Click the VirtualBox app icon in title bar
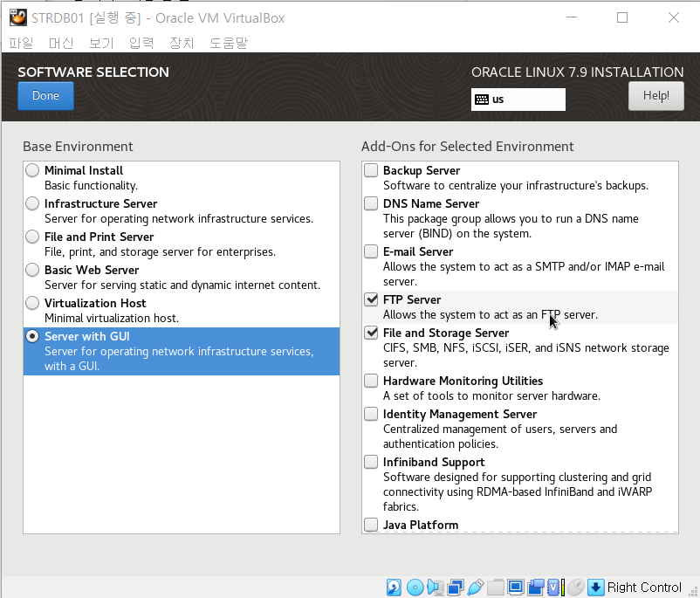Screen dimensions: 700x598 [x=17, y=17]
